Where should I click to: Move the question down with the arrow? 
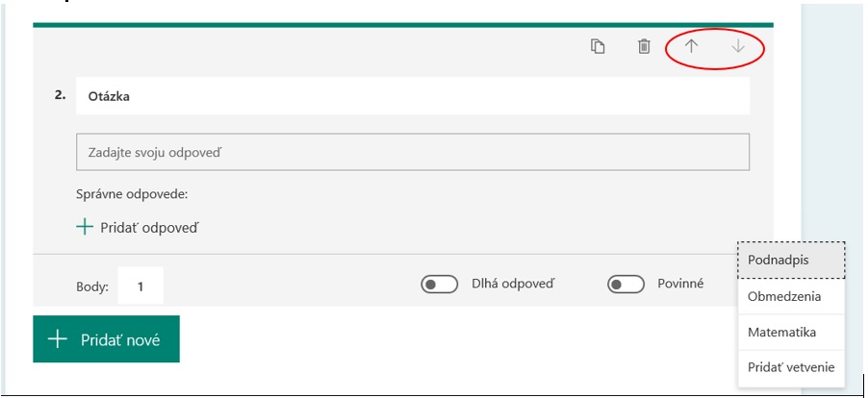tap(737, 46)
